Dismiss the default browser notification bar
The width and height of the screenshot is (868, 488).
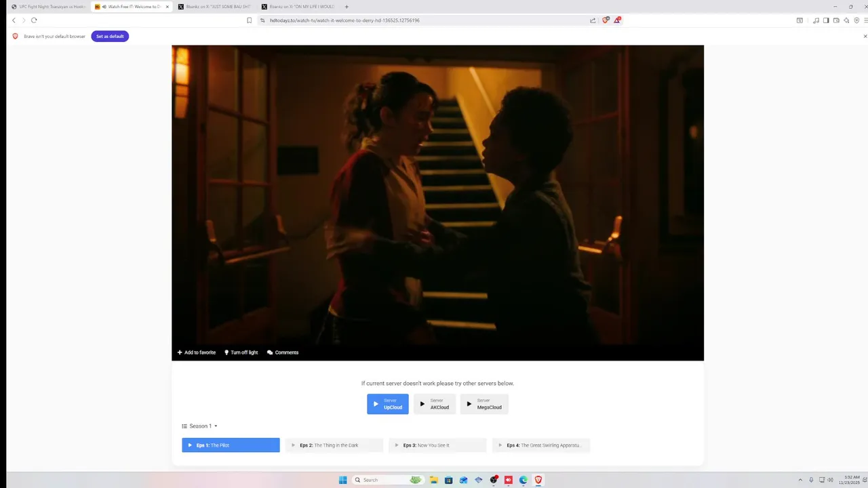click(865, 36)
